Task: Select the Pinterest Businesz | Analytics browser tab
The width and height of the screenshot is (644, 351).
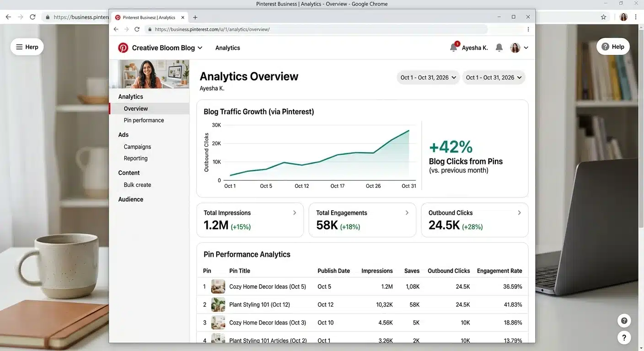Action: pyautogui.click(x=149, y=17)
